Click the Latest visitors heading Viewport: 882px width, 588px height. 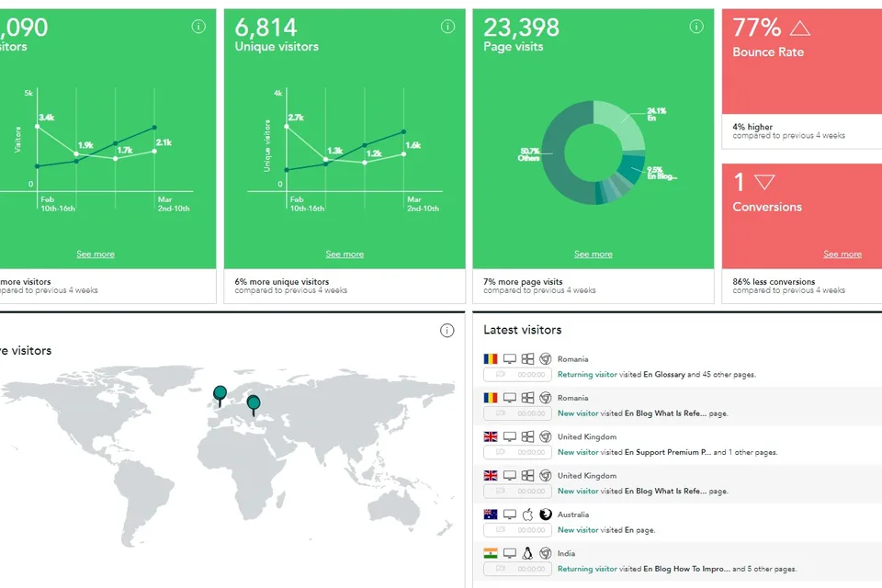point(523,330)
